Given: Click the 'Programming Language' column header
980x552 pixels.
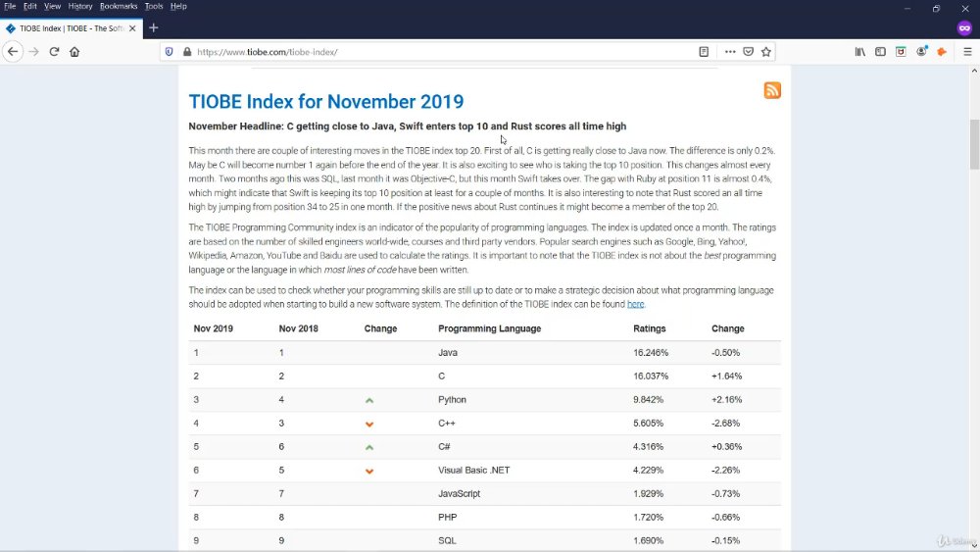Looking at the screenshot, I should point(489,328).
